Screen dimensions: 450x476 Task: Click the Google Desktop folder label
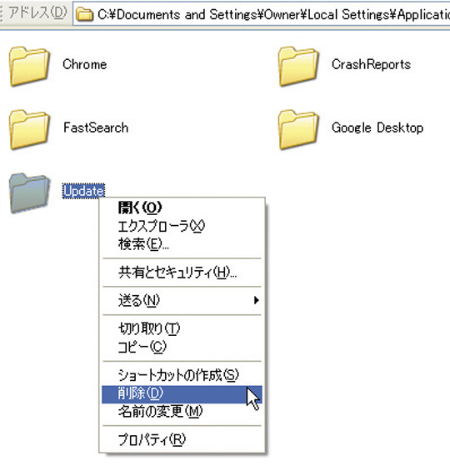377,128
